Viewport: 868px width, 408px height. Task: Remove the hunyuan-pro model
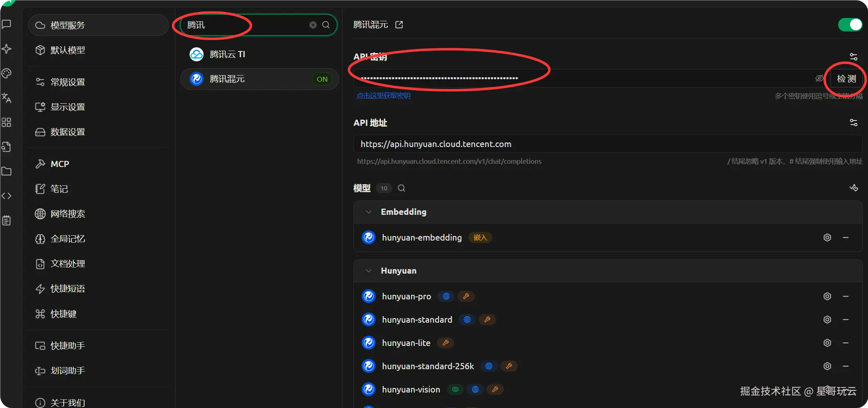[x=846, y=297]
